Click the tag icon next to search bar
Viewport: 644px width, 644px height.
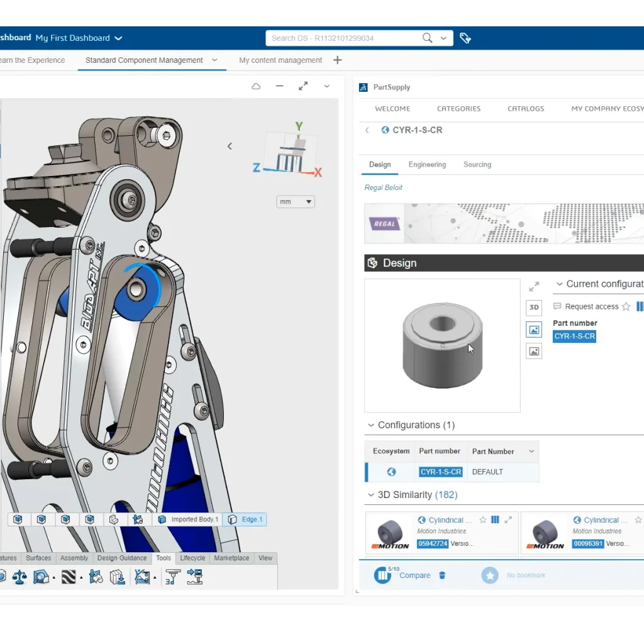pyautogui.click(x=465, y=38)
